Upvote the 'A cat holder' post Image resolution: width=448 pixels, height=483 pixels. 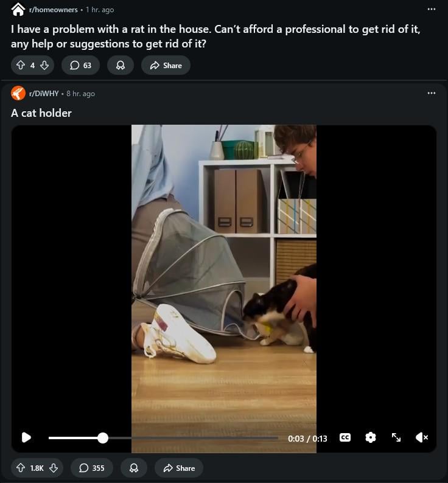19,468
